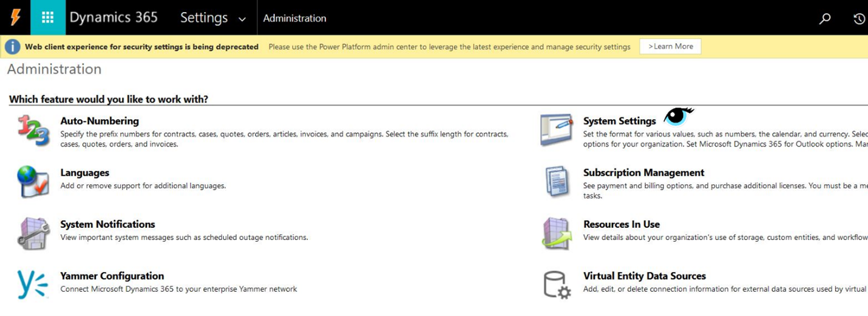Click 'View important system messages' description text

184,238
